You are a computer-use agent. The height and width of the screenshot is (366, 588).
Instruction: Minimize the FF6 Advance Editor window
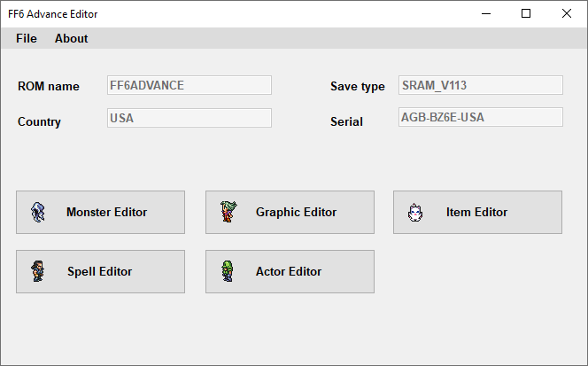coord(486,14)
